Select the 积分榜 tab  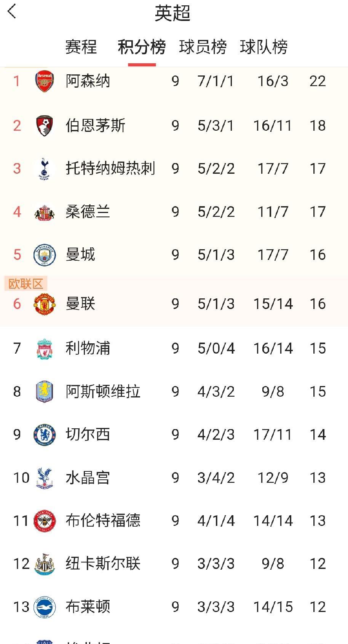click(142, 47)
